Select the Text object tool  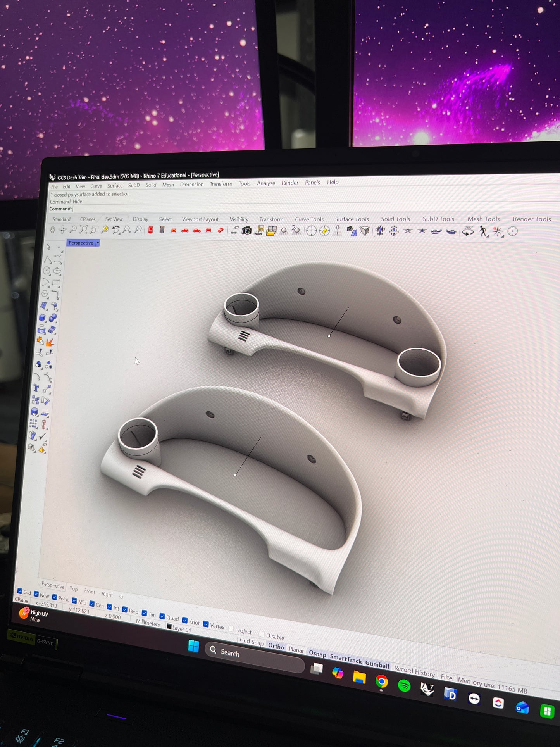[x=36, y=388]
